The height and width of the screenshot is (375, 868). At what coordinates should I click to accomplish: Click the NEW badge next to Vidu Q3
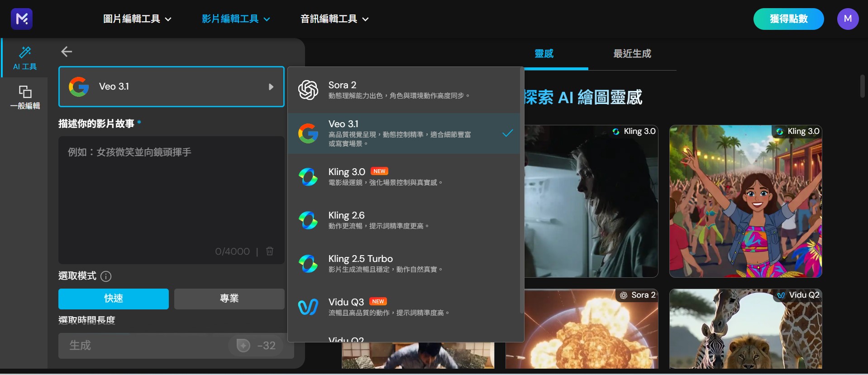click(378, 301)
